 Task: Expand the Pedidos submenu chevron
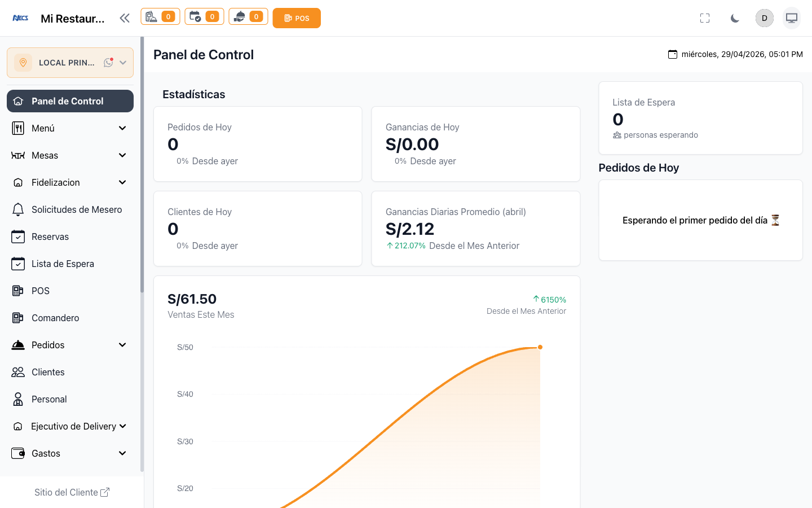coord(122,345)
